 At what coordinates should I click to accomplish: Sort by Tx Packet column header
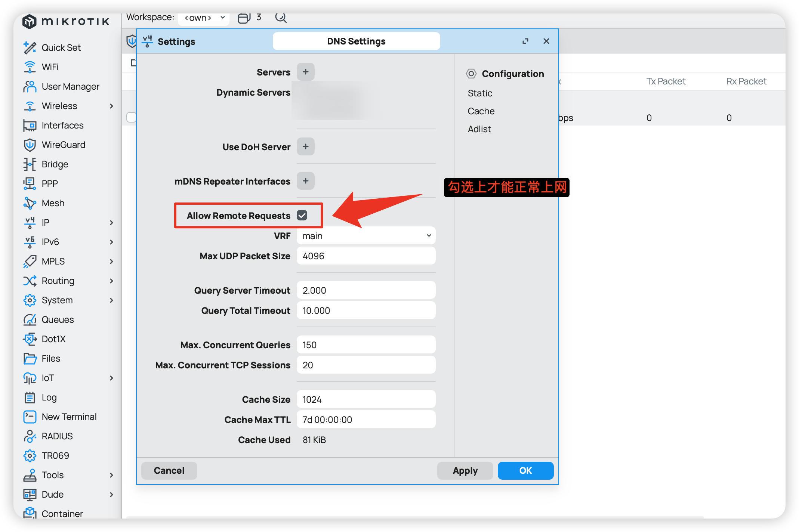click(x=666, y=81)
